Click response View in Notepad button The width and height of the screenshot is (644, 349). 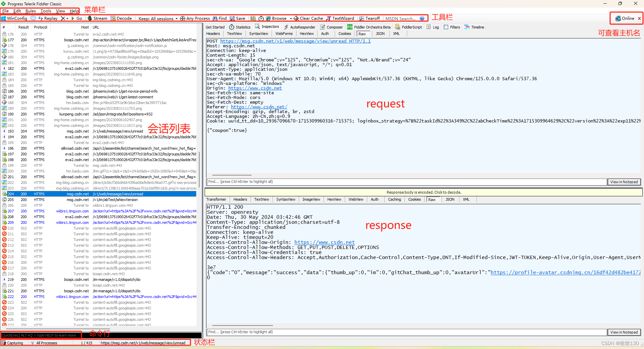624,332
